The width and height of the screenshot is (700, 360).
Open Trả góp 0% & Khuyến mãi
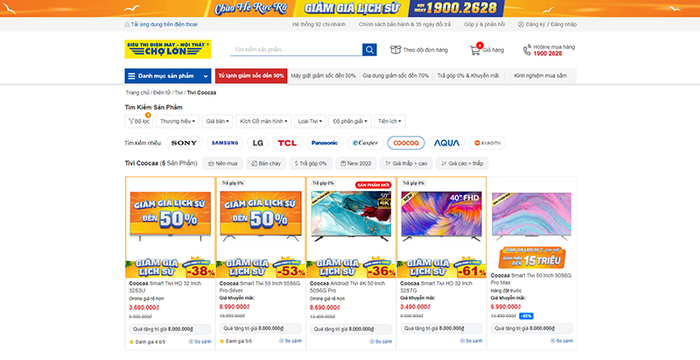[468, 76]
